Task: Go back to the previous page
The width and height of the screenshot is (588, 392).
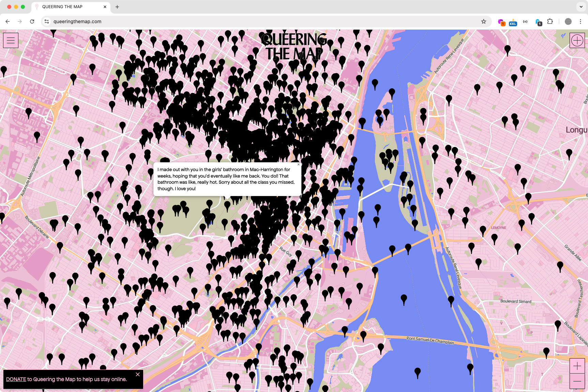Action: (7, 21)
